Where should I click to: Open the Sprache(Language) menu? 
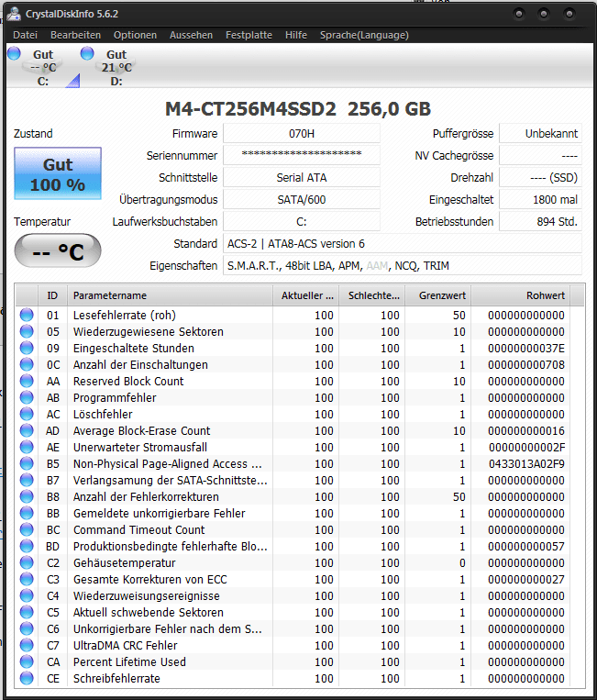pyautogui.click(x=364, y=35)
